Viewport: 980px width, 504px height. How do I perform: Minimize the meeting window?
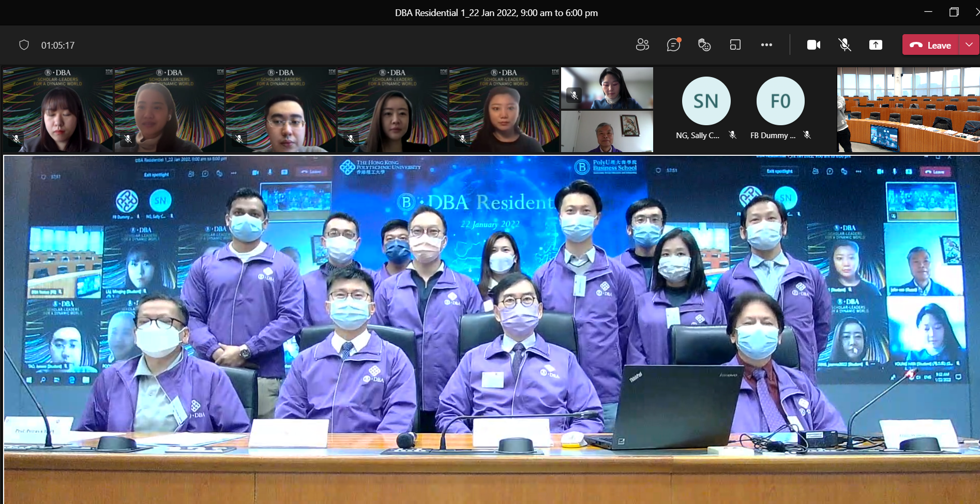(928, 12)
